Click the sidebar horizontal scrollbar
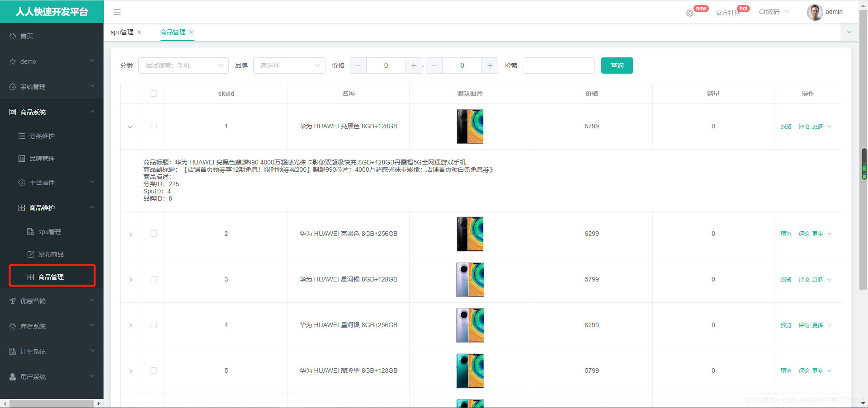The height and width of the screenshot is (408, 868). click(52, 403)
